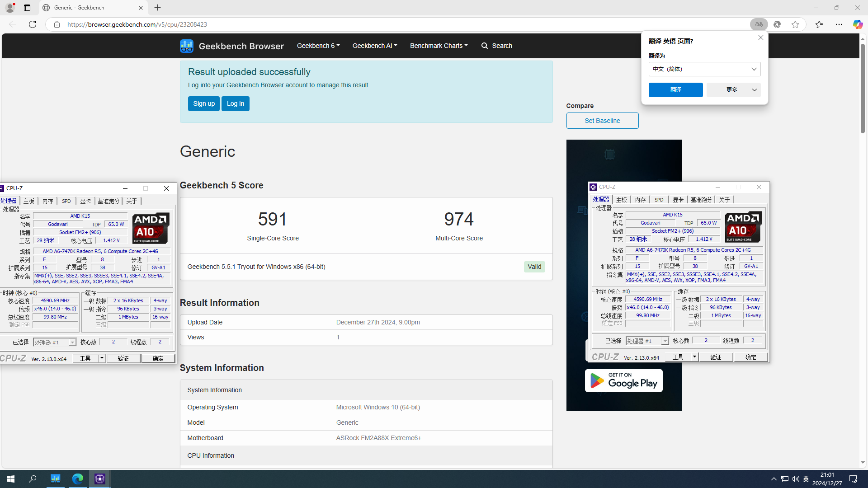Add this page to favorites star icon
The height and width of the screenshot is (488, 868).
[795, 24]
